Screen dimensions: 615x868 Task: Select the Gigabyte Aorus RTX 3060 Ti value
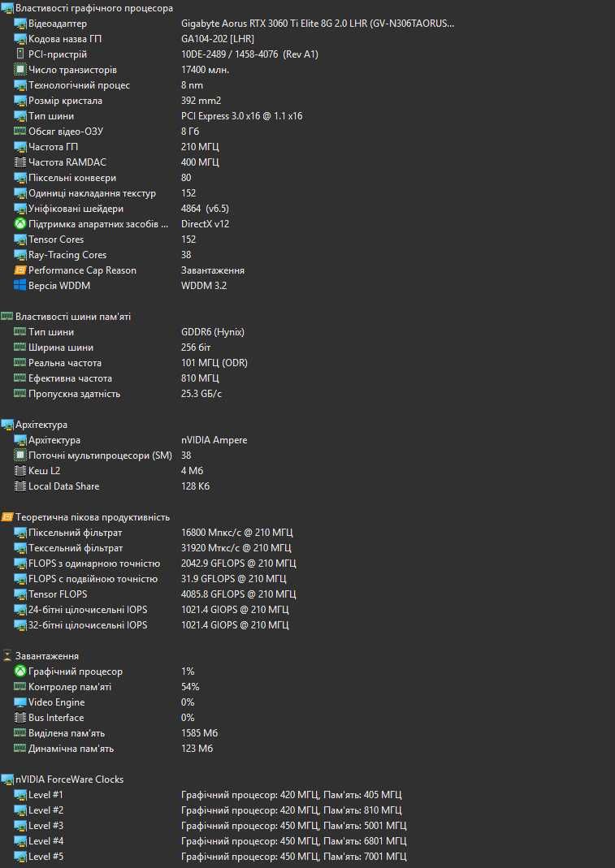tap(318, 24)
